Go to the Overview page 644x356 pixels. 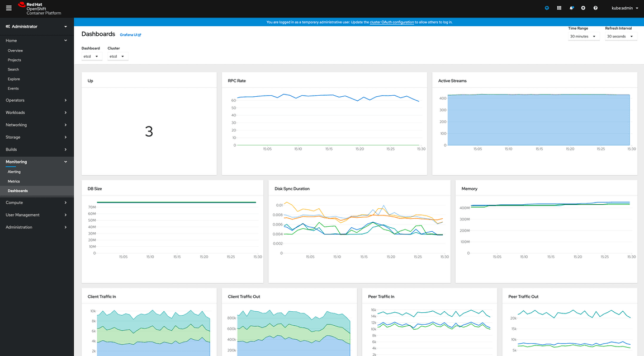[15, 50]
